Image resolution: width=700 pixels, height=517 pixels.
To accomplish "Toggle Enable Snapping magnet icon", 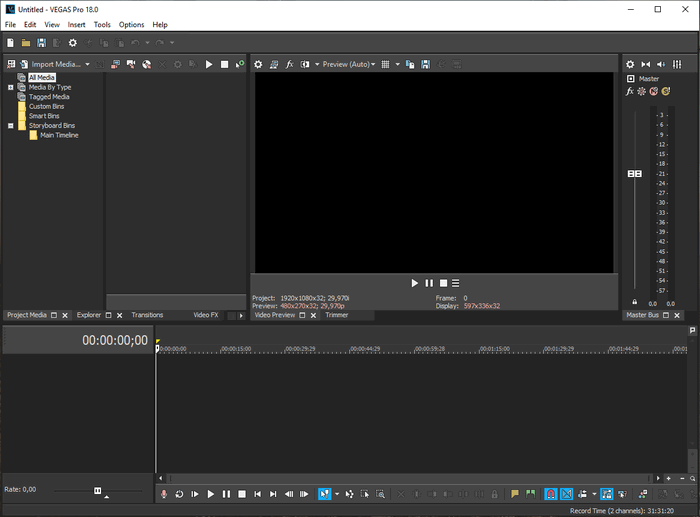I will (551, 494).
